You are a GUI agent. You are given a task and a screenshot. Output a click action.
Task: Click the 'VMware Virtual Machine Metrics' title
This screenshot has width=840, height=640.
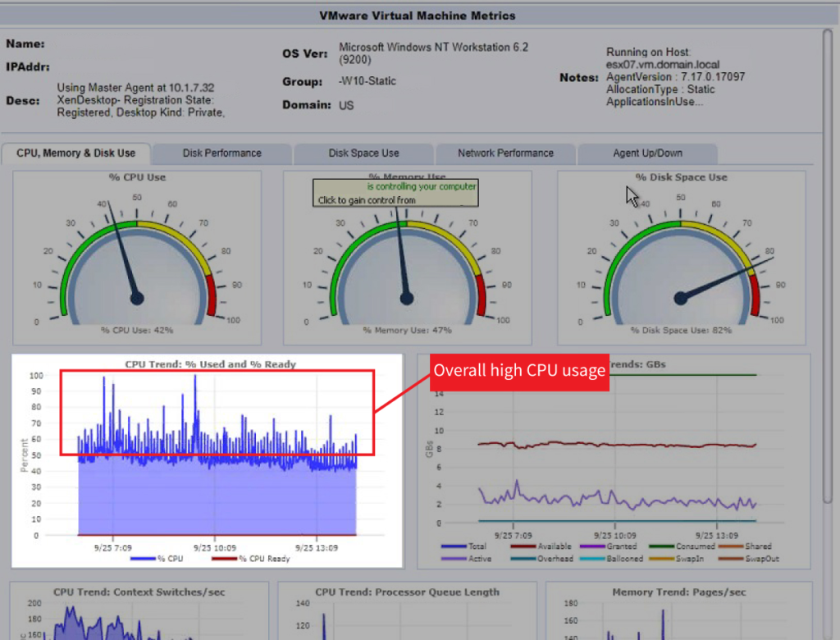coord(418,16)
